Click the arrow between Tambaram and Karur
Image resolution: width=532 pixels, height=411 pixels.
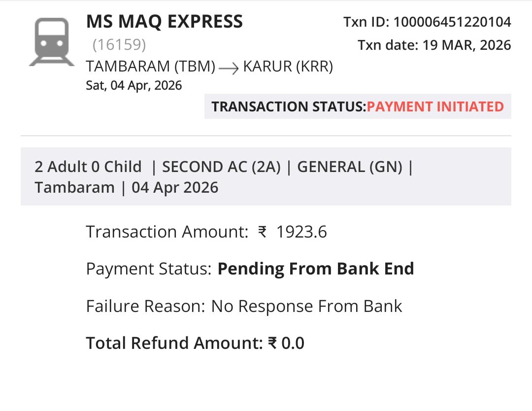[229, 68]
